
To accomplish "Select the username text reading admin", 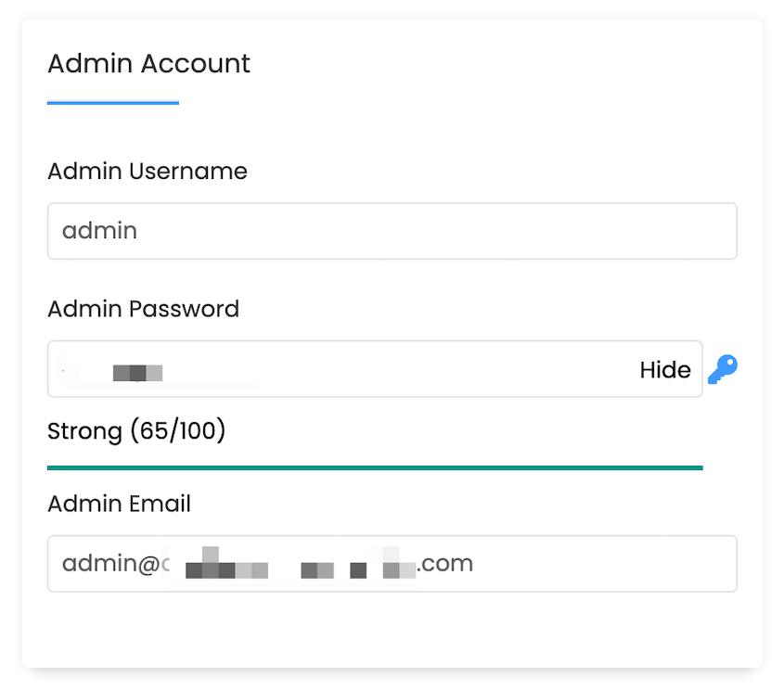I will [99, 231].
